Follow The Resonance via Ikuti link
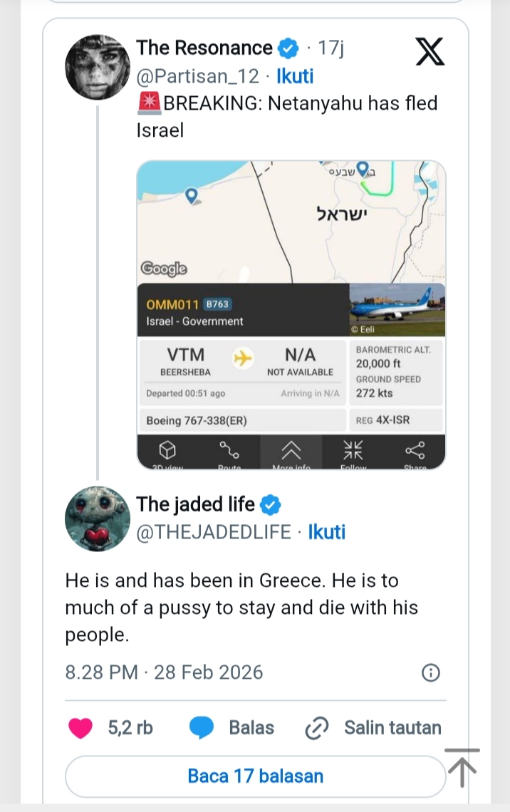 295,76
